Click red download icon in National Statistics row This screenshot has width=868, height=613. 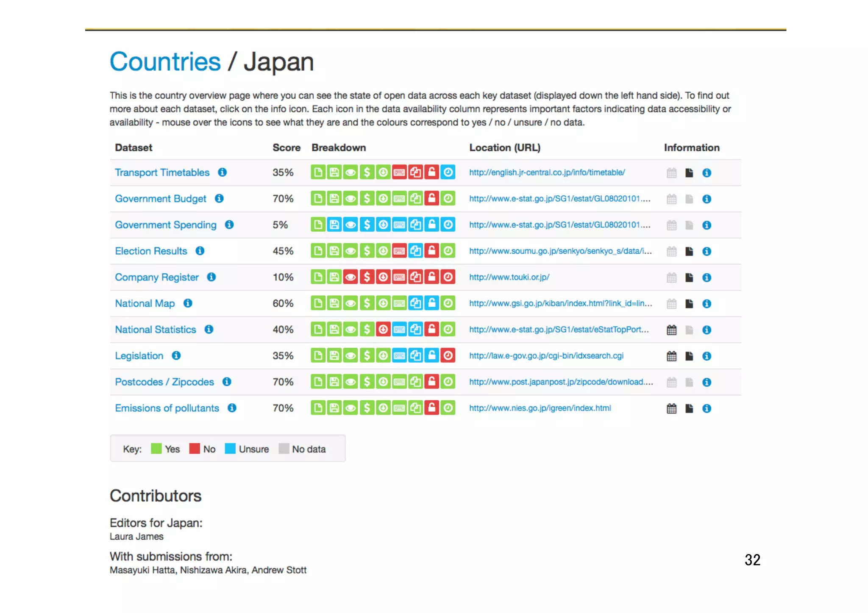pos(383,330)
